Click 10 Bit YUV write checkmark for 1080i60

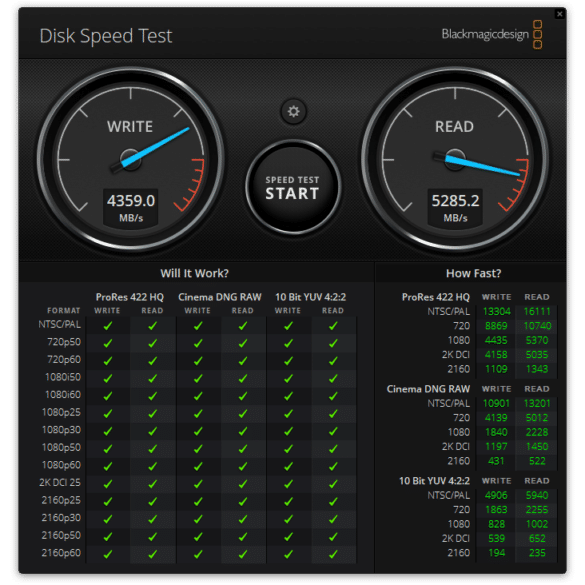[x=288, y=396]
